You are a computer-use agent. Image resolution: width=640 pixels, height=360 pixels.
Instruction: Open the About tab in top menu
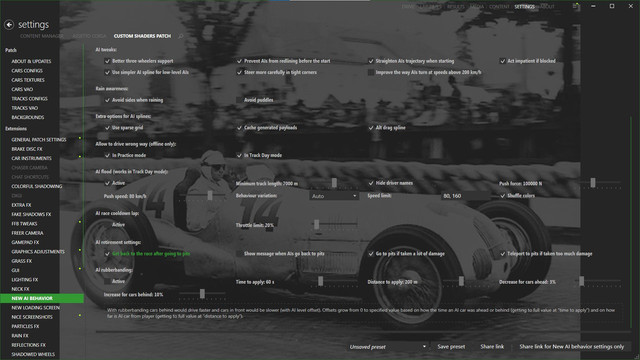tap(547, 7)
